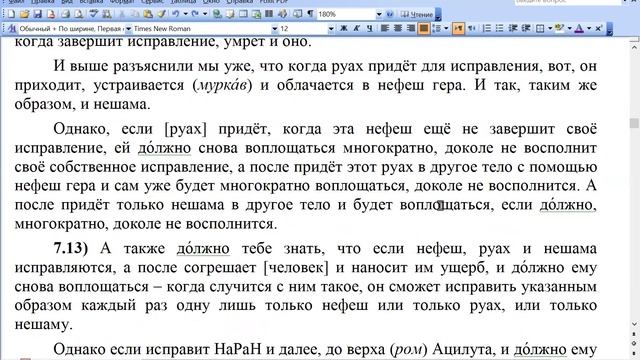Apply the highlight marker
This screenshot has width=640, height=360.
560,29
